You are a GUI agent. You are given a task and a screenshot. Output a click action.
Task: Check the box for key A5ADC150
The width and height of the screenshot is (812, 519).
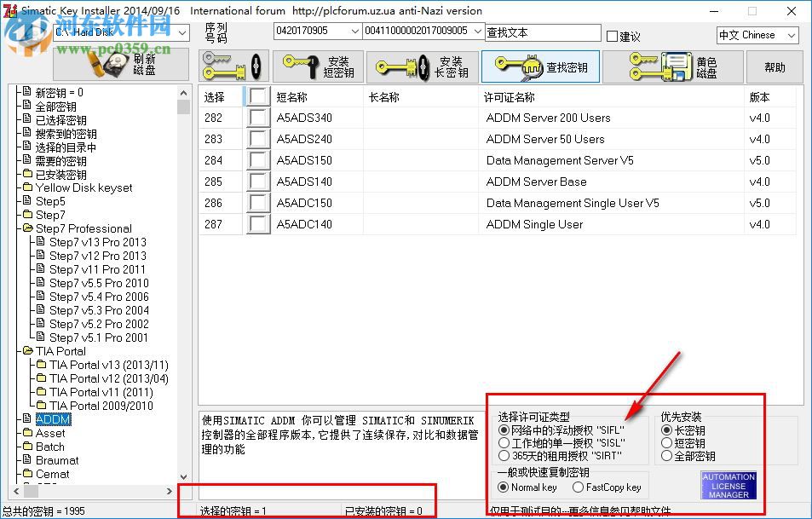[258, 203]
